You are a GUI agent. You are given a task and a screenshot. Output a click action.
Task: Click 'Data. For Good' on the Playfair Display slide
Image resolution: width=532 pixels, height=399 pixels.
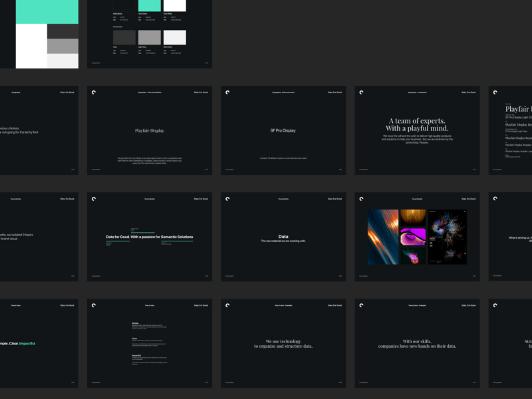201,92
